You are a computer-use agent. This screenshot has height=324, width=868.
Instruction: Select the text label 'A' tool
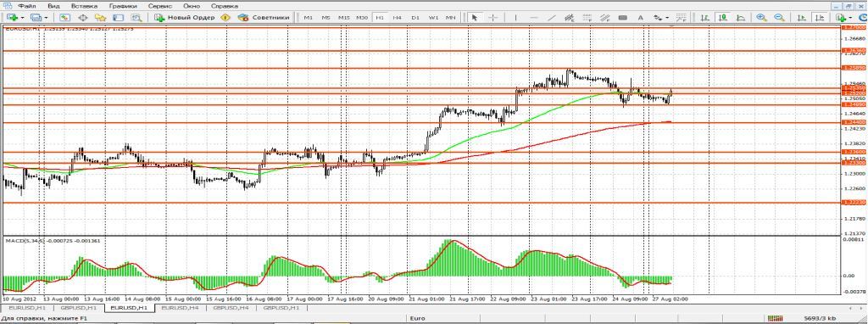pos(641,17)
